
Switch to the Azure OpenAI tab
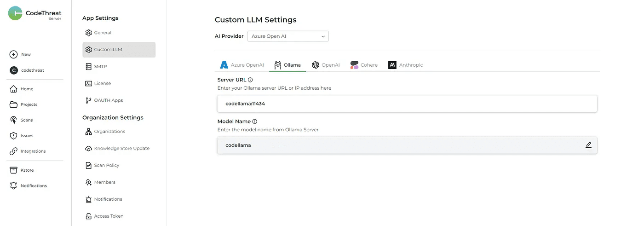(242, 65)
